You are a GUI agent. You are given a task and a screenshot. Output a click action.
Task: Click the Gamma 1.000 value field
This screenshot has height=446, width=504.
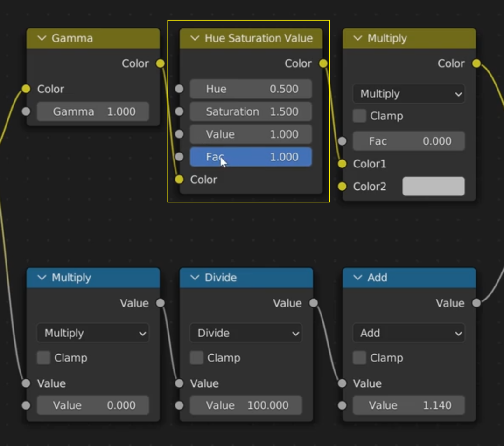pos(93,112)
